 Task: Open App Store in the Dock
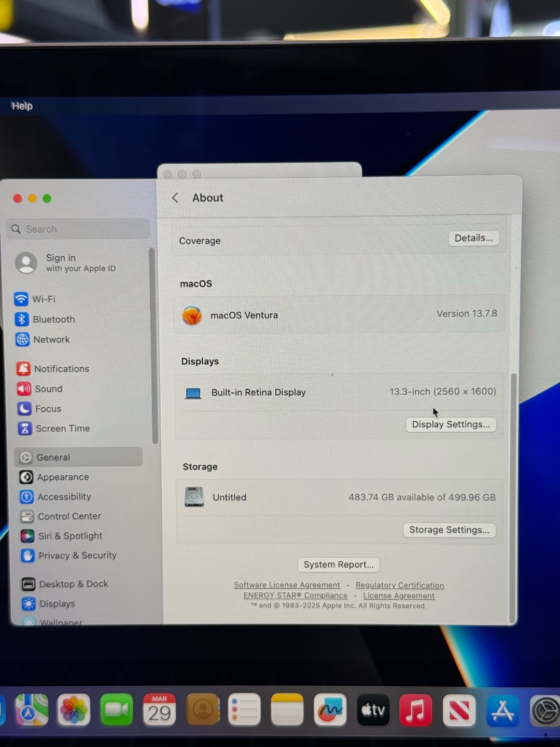pos(502,710)
